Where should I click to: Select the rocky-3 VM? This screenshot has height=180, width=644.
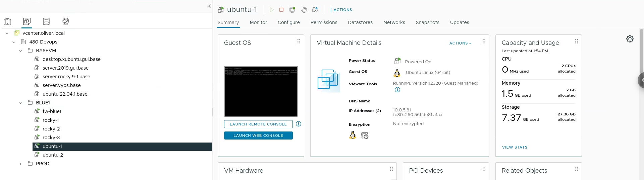pos(51,138)
